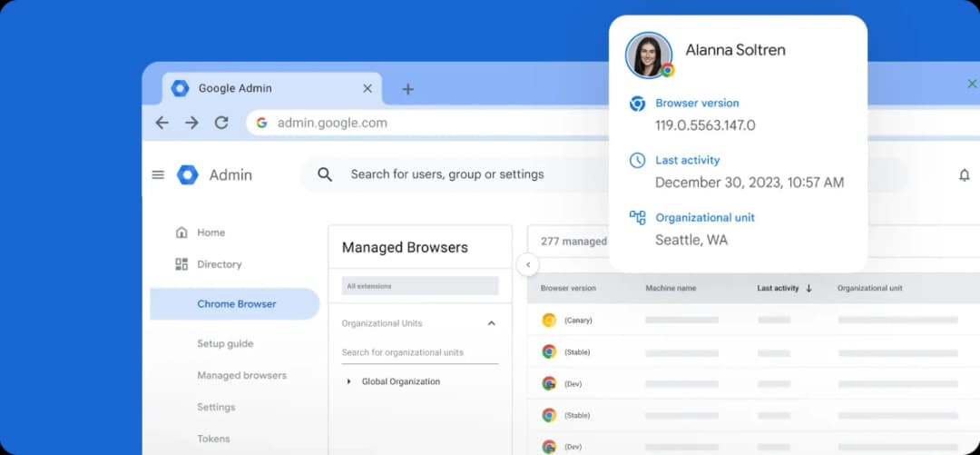Viewport: 980px width, 455px height.
Task: Click the Chrome Canary icon in first row
Action: (x=549, y=320)
